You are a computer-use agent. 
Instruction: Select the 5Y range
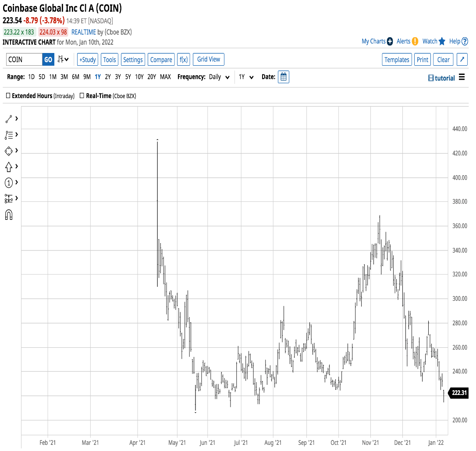[128, 77]
